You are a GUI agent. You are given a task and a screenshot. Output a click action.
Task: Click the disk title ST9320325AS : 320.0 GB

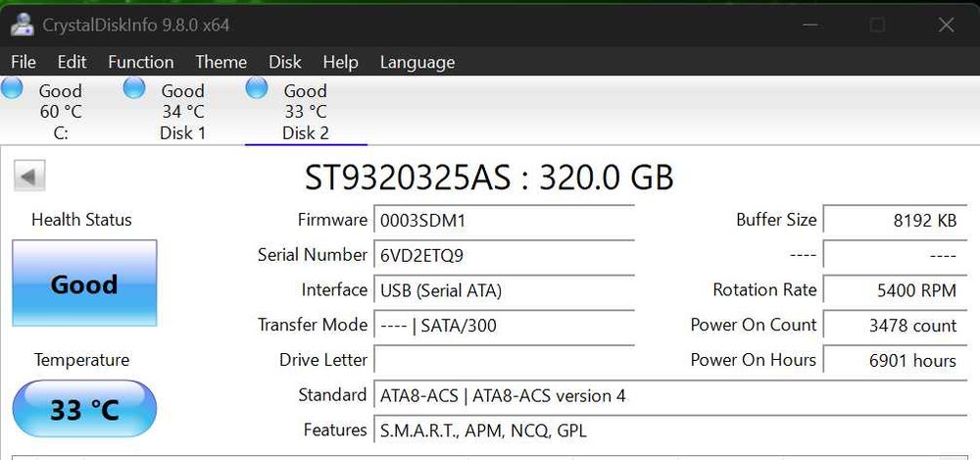click(489, 178)
